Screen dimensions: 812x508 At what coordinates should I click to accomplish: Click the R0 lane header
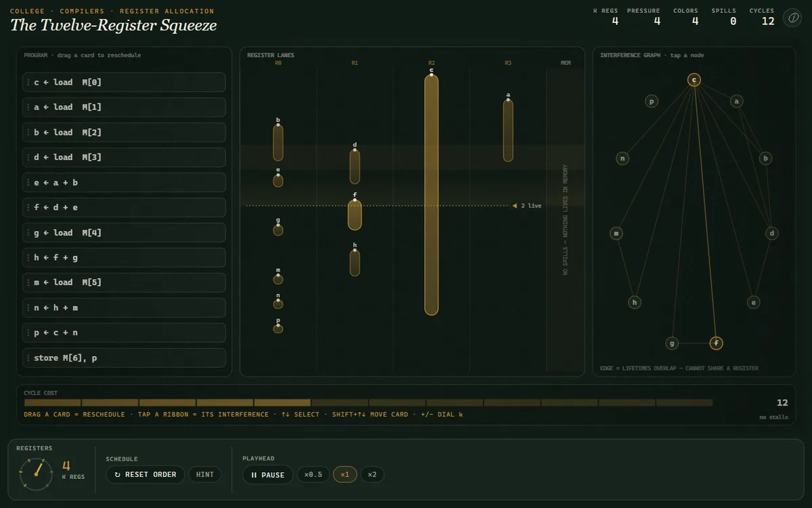coord(278,63)
